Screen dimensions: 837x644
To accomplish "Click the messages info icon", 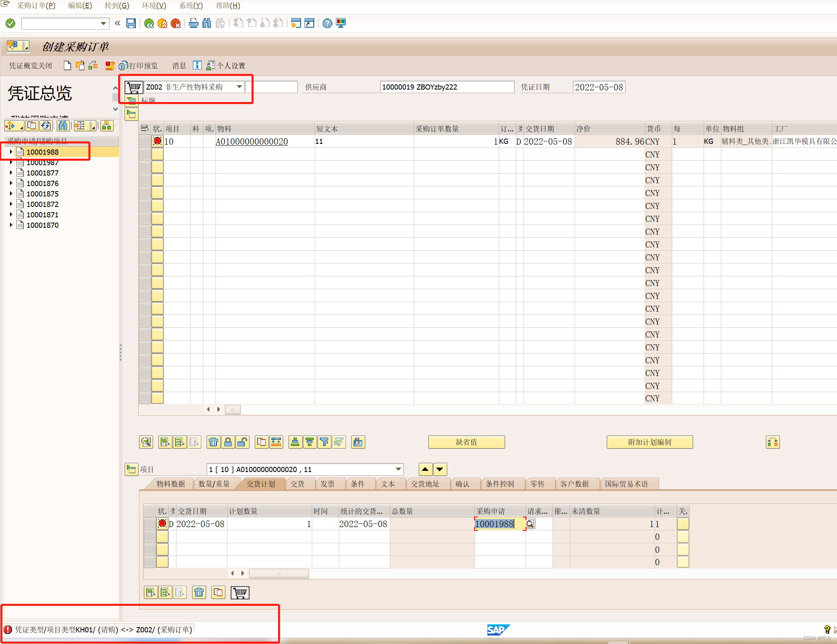I will tap(197, 65).
